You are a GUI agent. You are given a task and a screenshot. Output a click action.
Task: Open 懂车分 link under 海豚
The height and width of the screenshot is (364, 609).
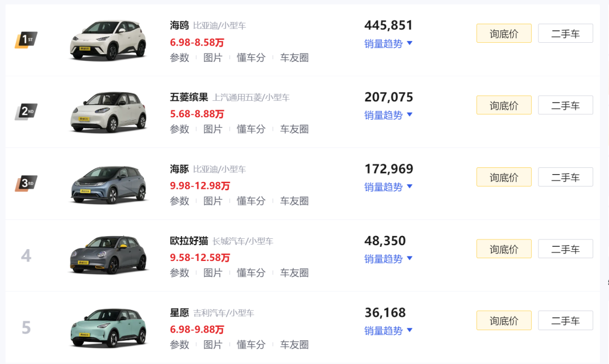tap(251, 201)
